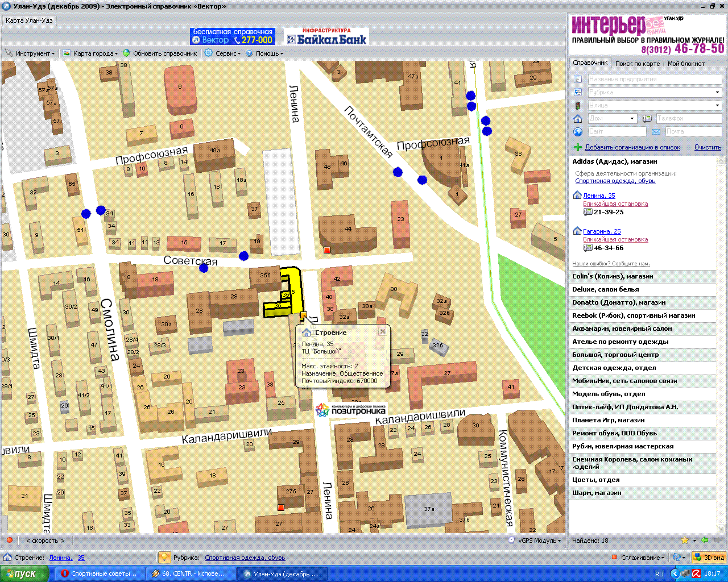Expand the Дом combo box

[632, 118]
